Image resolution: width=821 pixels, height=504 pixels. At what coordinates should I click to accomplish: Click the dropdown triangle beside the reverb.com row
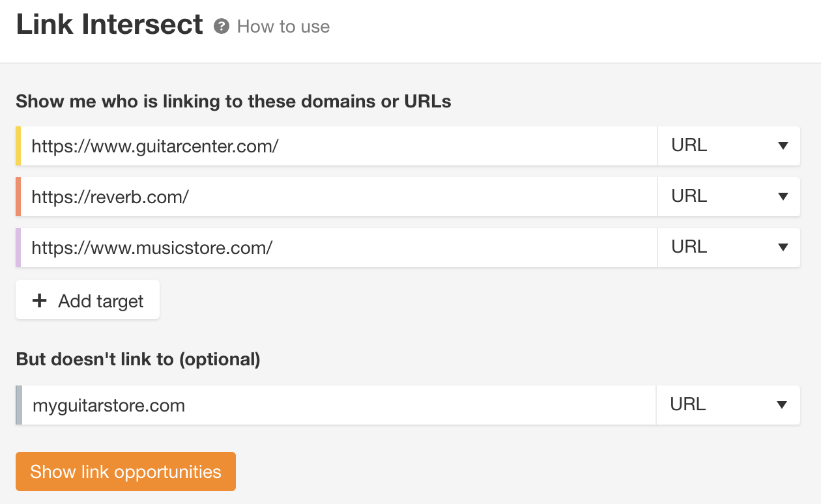782,196
